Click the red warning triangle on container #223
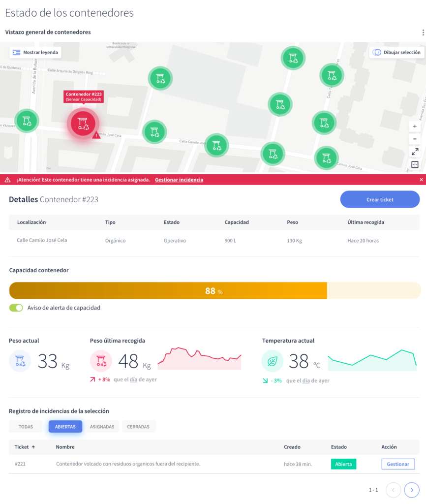426x504 pixels. (96, 135)
